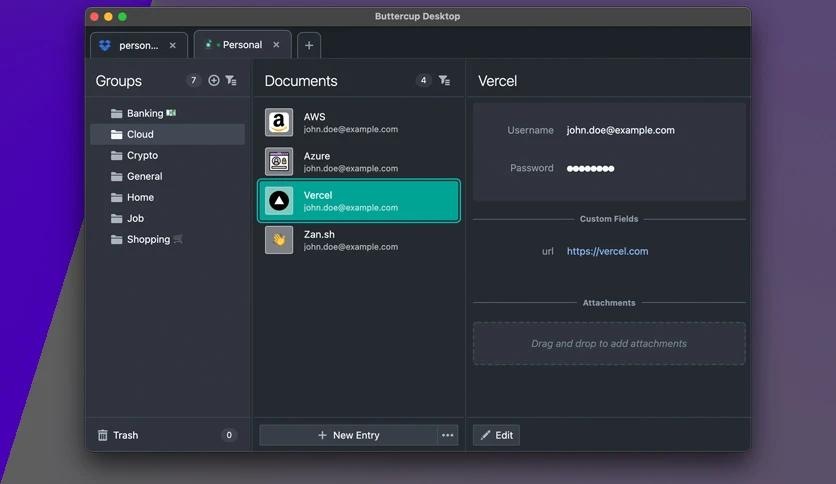Click the username value john.doe@example.com in details
This screenshot has height=484, width=836.
click(621, 131)
